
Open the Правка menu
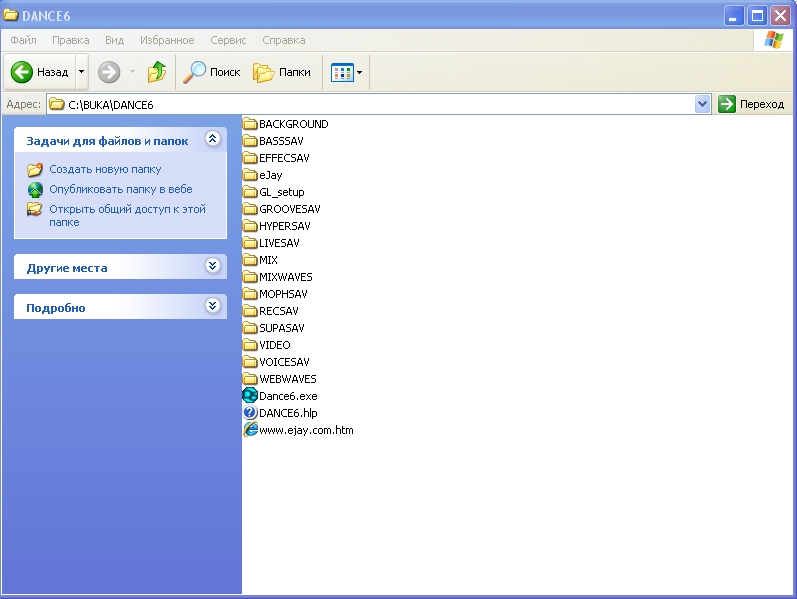tap(71, 40)
